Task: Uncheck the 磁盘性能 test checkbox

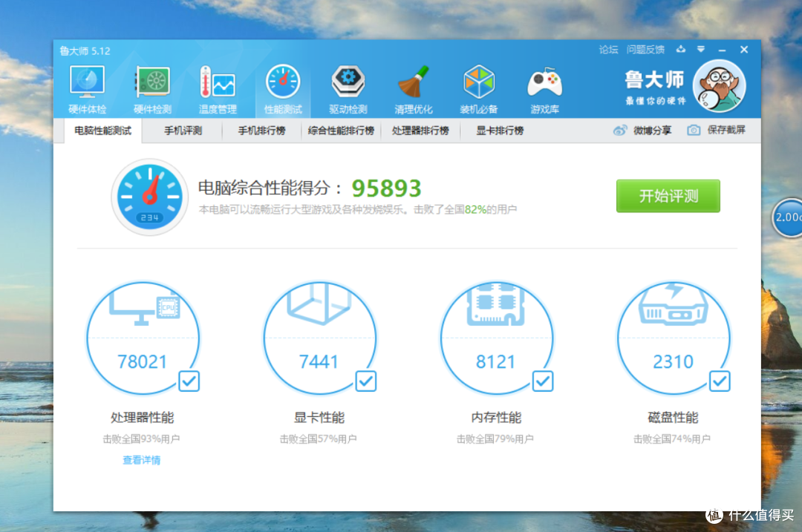Action: (x=720, y=381)
